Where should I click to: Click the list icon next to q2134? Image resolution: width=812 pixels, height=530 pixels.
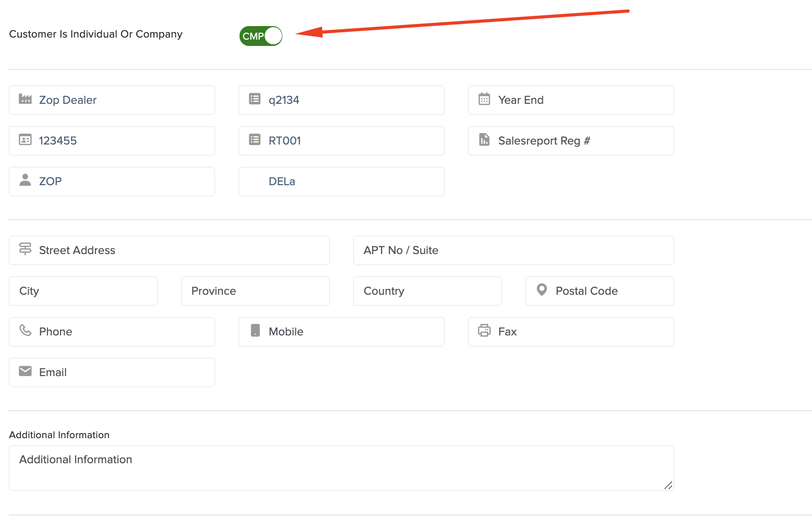255,99
